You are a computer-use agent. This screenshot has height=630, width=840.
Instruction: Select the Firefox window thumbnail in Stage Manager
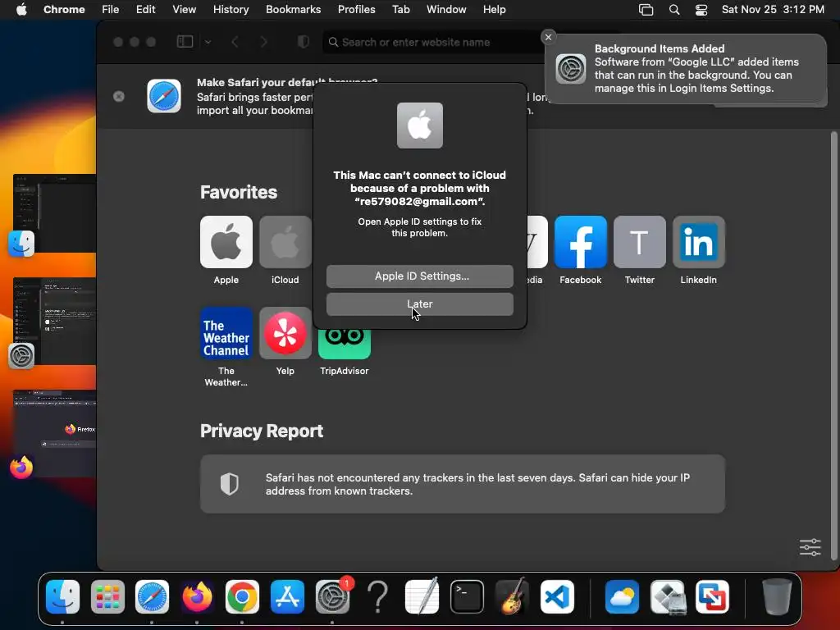tap(55, 433)
